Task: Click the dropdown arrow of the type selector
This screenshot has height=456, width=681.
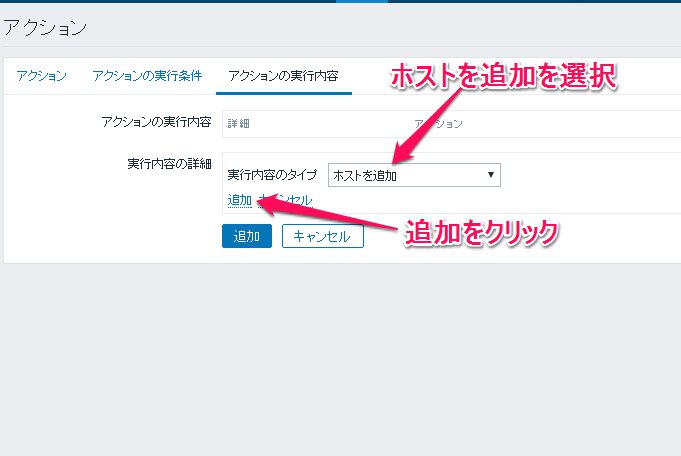Action: pyautogui.click(x=490, y=175)
